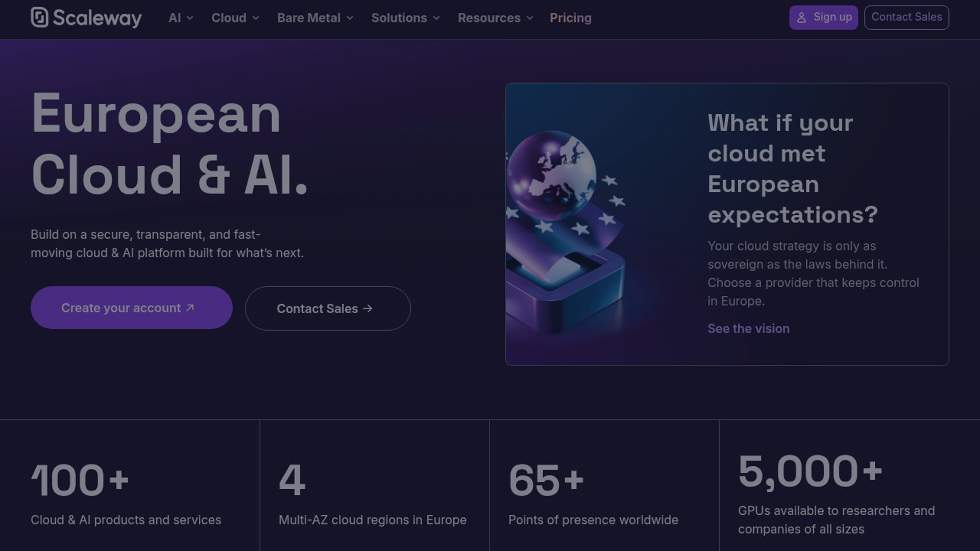Click the '5,000+' statistic
Image resolution: width=980 pixels, height=551 pixels.
tap(810, 471)
